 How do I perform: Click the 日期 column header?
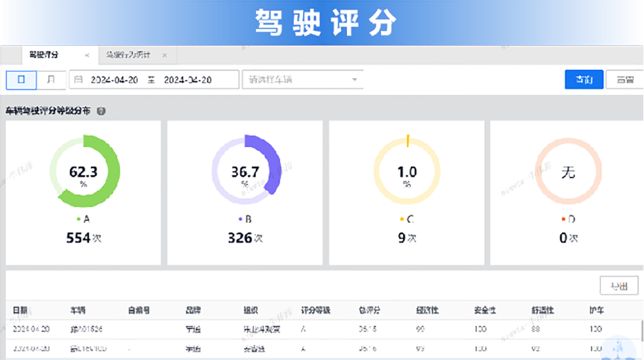click(x=20, y=311)
